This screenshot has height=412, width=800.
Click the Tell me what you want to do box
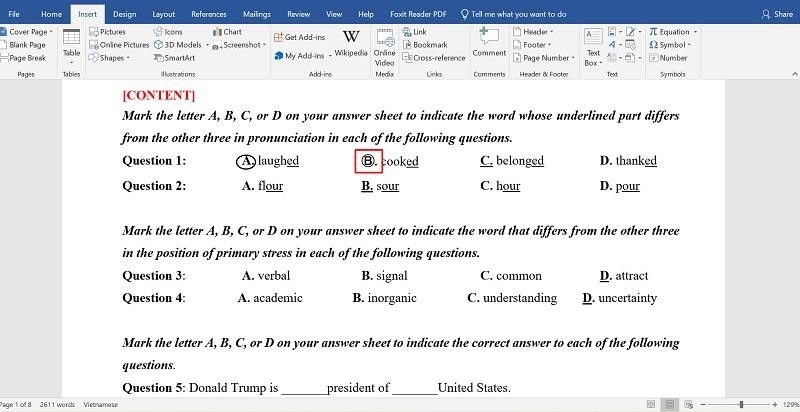[513, 14]
